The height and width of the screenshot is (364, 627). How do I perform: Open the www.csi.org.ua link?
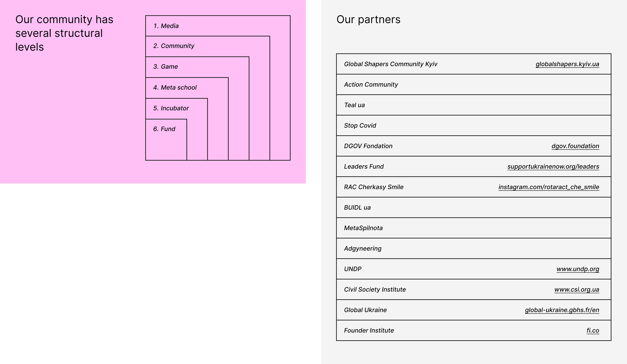click(x=577, y=289)
